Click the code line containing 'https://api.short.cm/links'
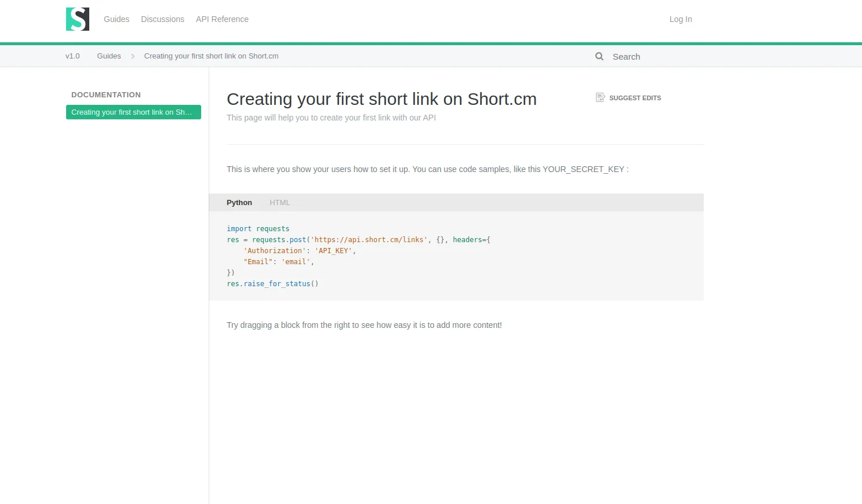This screenshot has height=504, width=862. (x=358, y=240)
